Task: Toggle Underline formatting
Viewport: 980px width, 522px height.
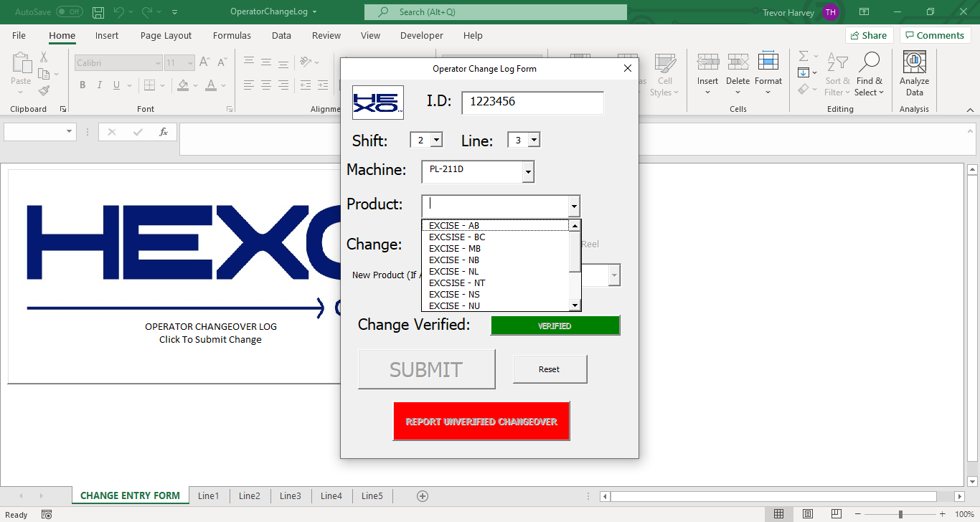Action: point(117,85)
